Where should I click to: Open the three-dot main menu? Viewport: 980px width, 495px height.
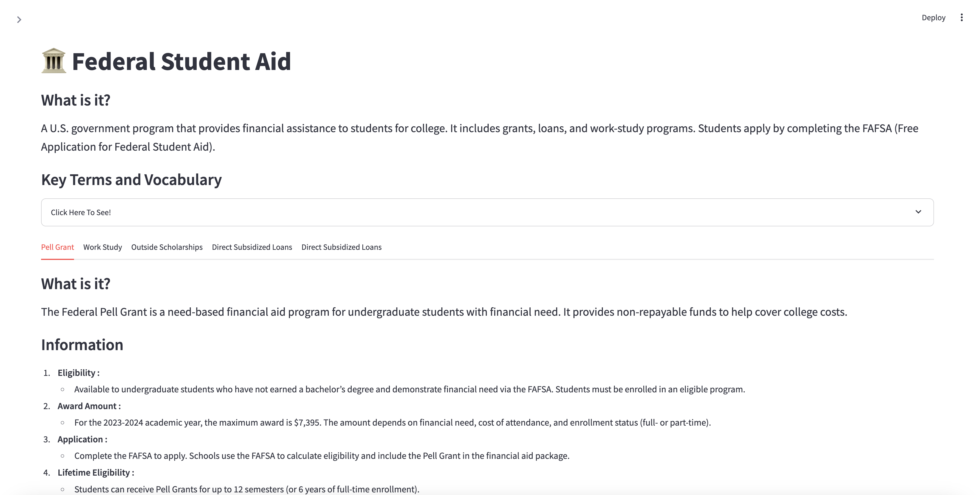(961, 18)
